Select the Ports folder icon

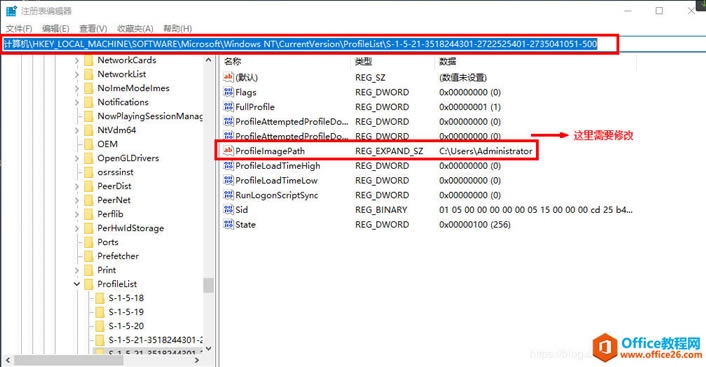pos(89,242)
